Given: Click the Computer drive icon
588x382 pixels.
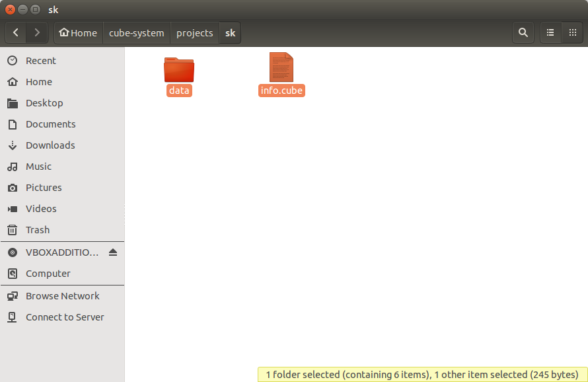Looking at the screenshot, I should [x=13, y=274].
